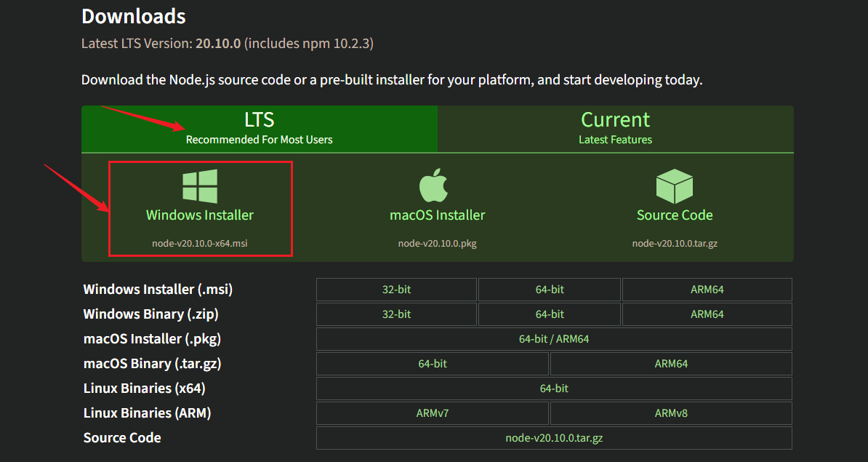
Task: Click the Windows Binary (.zip) row label
Action: (150, 314)
